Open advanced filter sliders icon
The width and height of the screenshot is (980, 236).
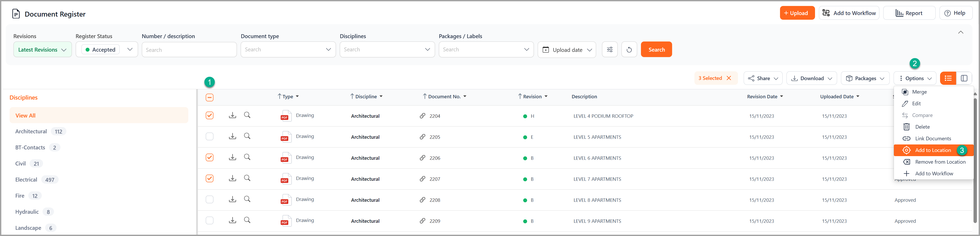coord(610,50)
